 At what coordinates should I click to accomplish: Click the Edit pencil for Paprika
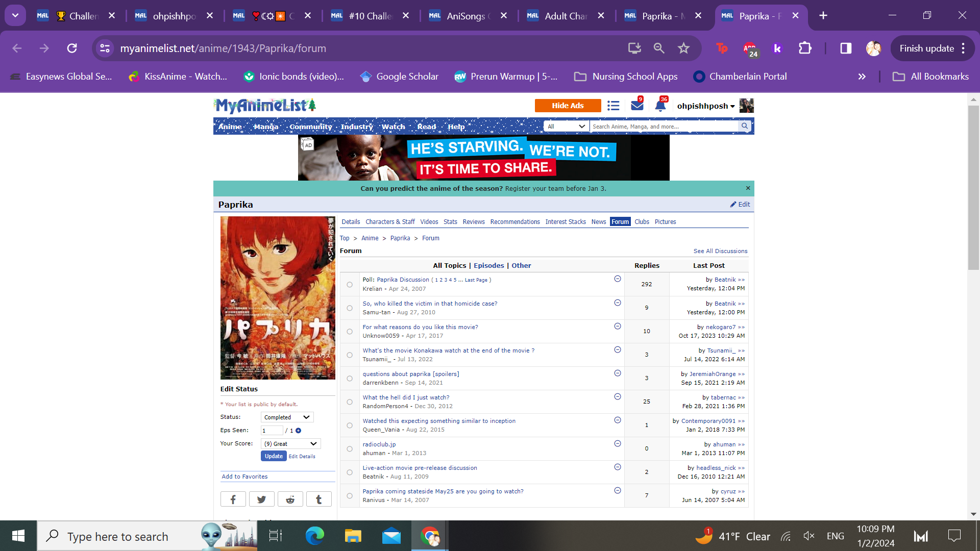click(740, 204)
